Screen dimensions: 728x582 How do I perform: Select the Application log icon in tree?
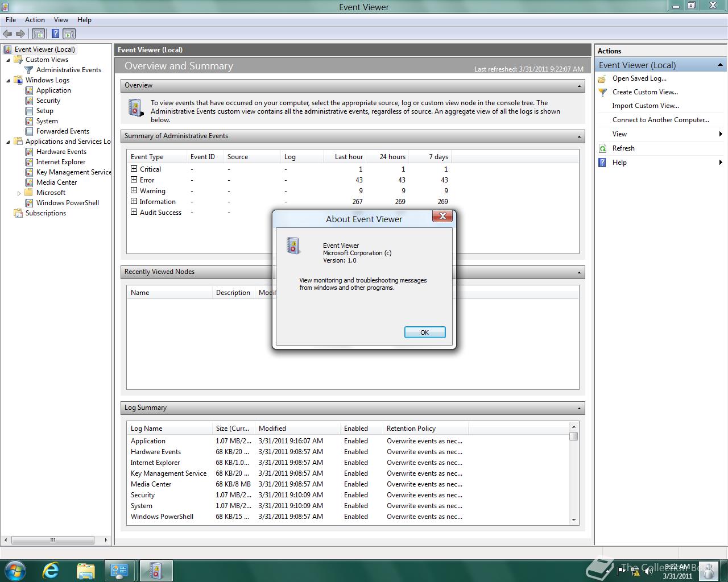[x=29, y=90]
